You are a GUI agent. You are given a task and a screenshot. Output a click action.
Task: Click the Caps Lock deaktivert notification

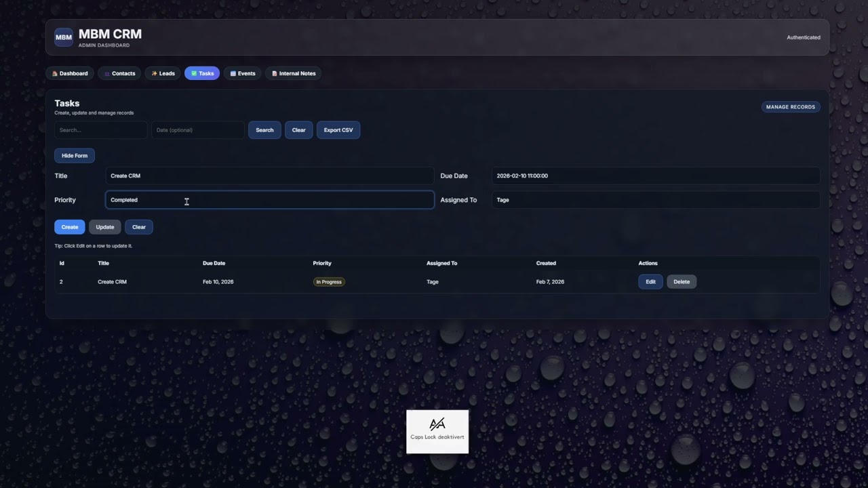tap(437, 432)
